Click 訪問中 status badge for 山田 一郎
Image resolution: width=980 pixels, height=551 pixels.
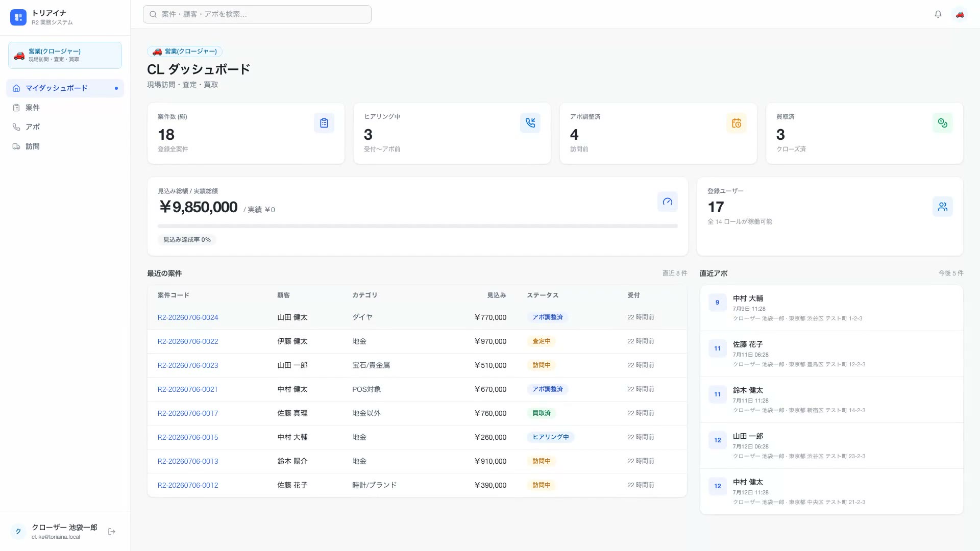click(542, 365)
